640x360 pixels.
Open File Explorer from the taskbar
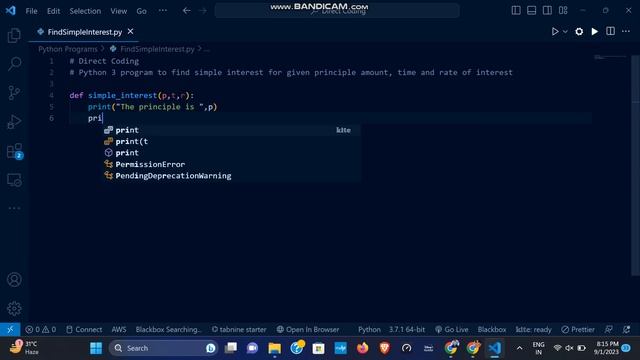point(274,348)
